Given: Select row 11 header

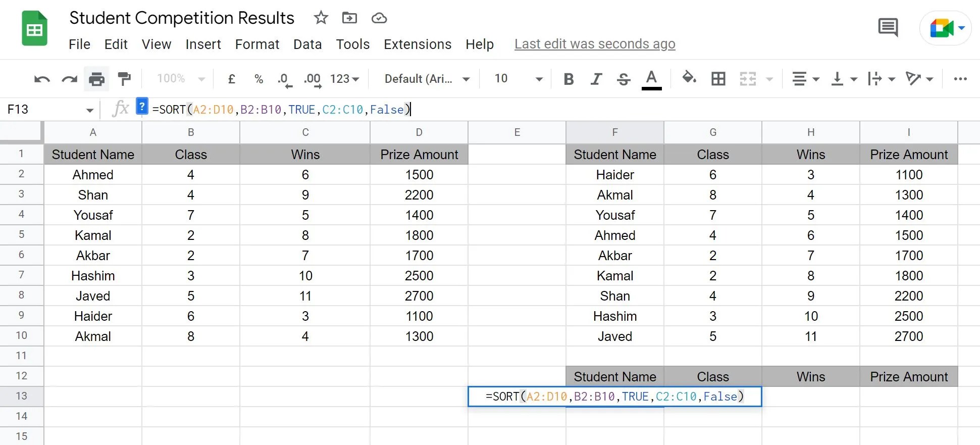Looking at the screenshot, I should point(21,356).
